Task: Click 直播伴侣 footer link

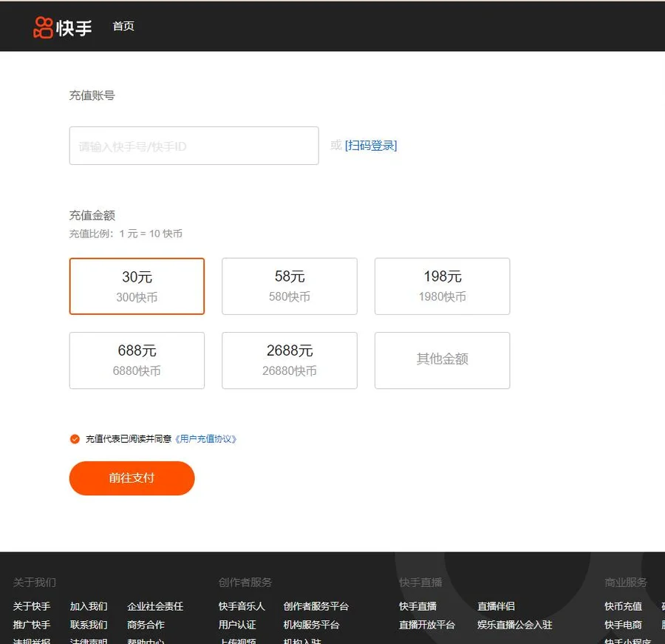Action: pyautogui.click(x=496, y=606)
